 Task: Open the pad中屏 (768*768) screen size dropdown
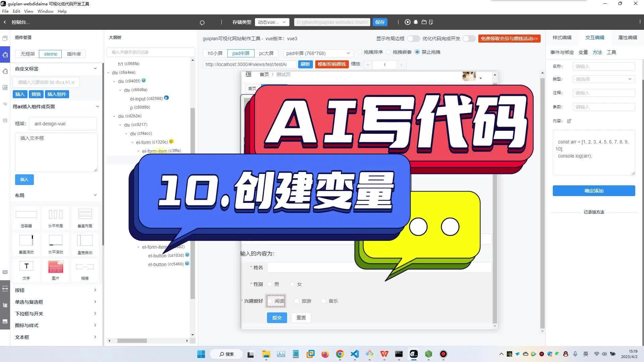pos(318,53)
